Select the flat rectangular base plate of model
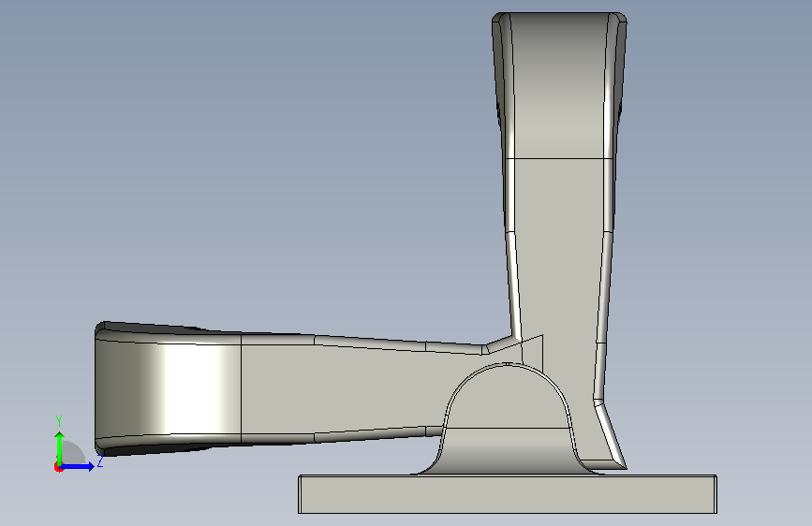812x526 pixels. (x=508, y=494)
